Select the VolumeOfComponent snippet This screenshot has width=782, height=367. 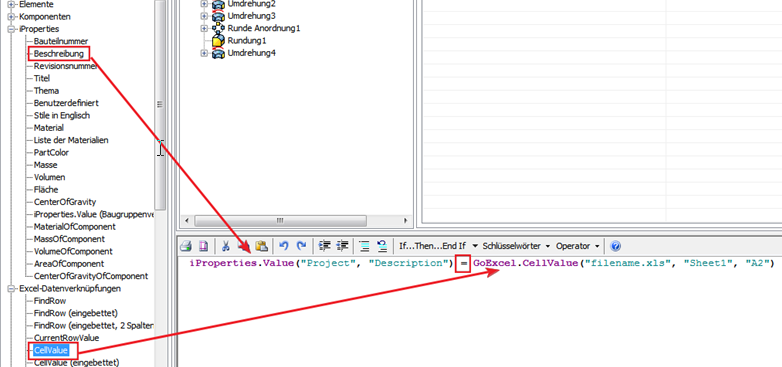click(x=73, y=251)
